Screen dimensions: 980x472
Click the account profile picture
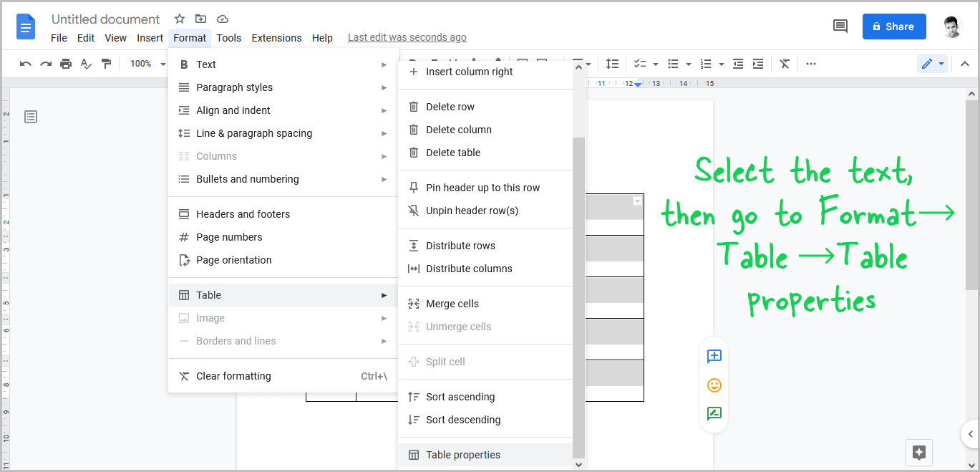952,27
